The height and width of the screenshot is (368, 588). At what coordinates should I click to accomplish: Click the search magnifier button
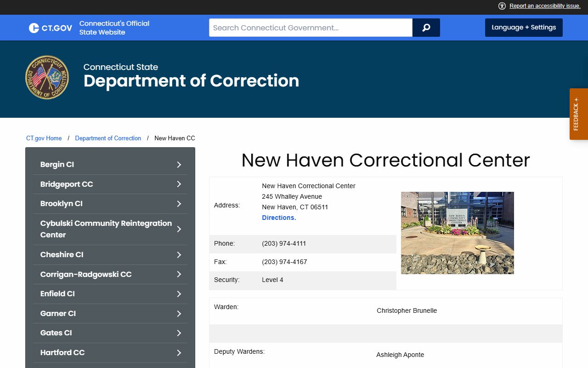click(x=426, y=28)
